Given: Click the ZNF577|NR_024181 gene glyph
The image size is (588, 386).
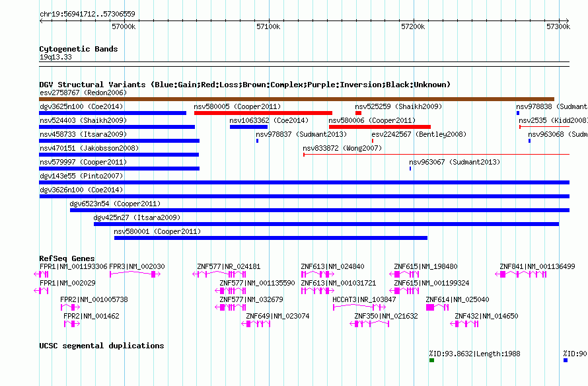Looking at the screenshot, I should coord(219,274).
